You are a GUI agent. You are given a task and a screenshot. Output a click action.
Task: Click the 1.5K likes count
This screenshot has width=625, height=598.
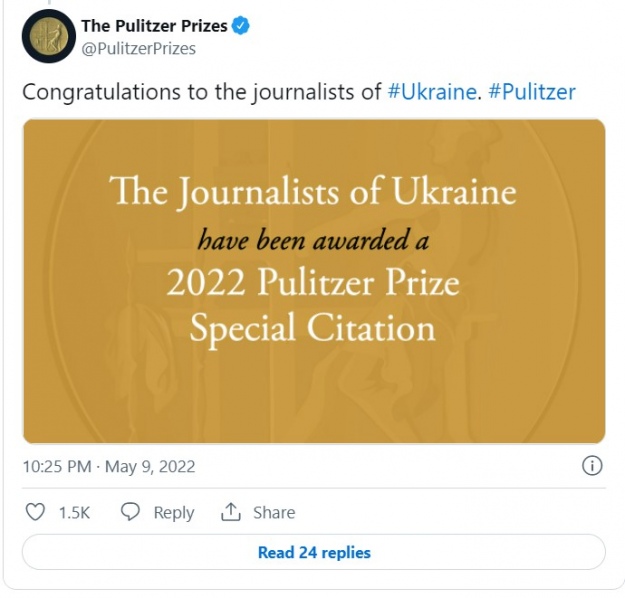click(x=74, y=512)
